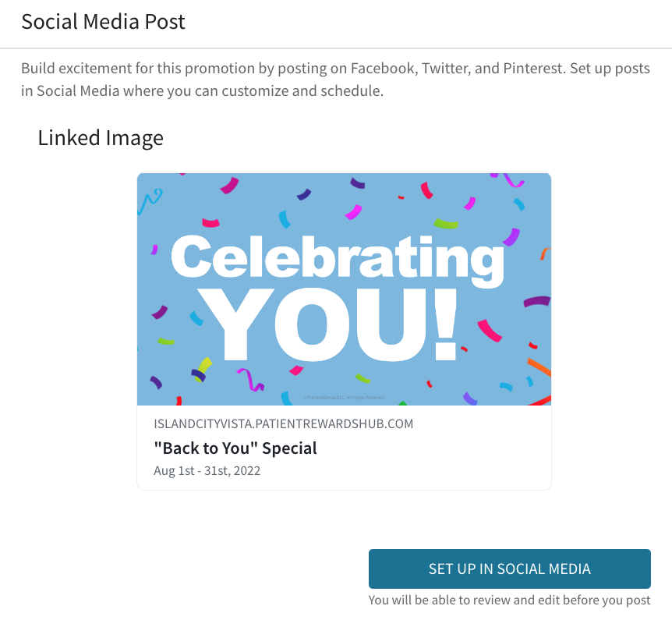Click the large pink confetti right of YOU!

[490, 331]
